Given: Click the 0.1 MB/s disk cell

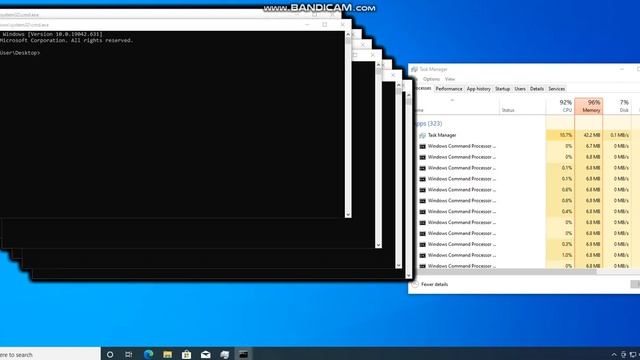Looking at the screenshot, I should pyautogui.click(x=617, y=135).
